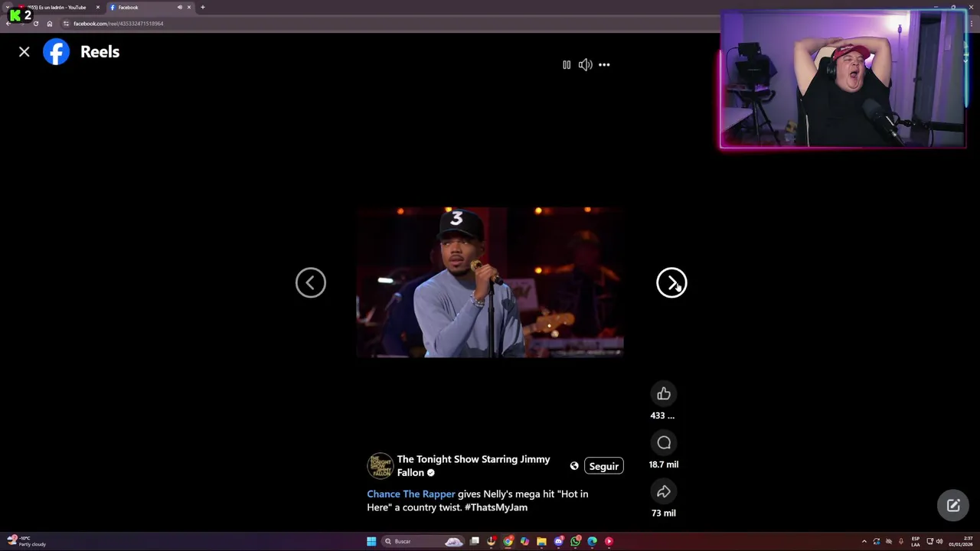Close the YouTube tab
The width and height of the screenshot is (980, 551).
pyautogui.click(x=97, y=8)
